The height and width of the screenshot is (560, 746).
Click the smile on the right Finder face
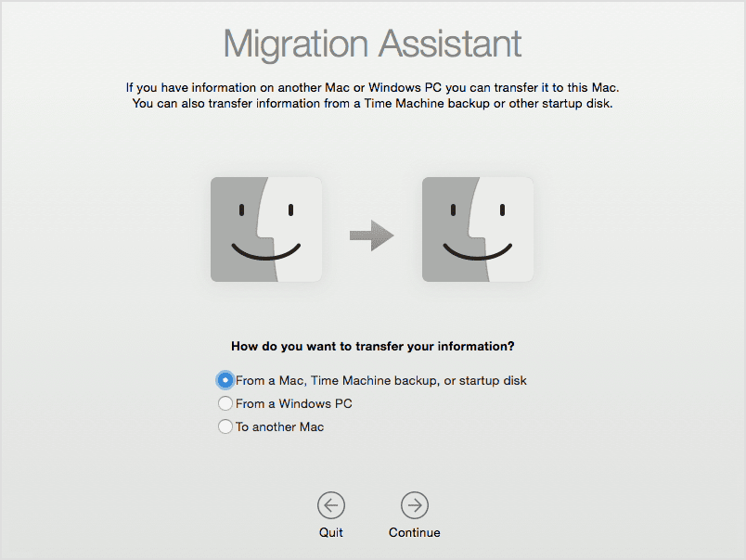[x=477, y=252]
